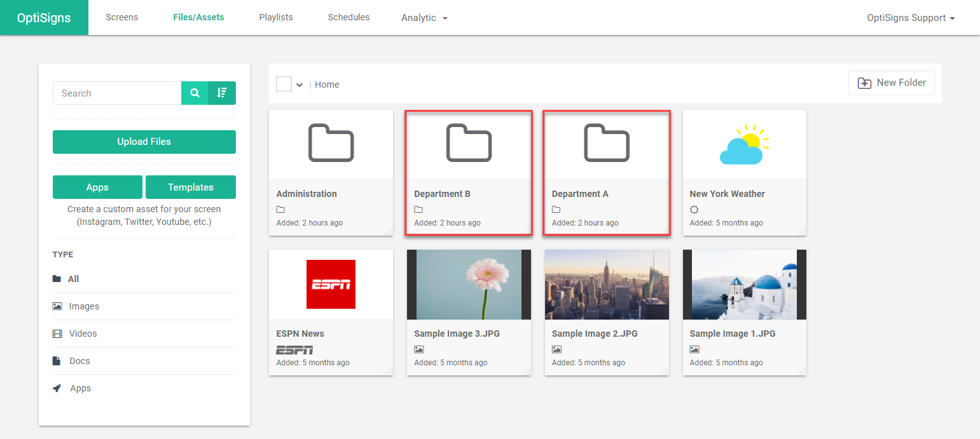Switch to the Schedules tab

point(349,17)
